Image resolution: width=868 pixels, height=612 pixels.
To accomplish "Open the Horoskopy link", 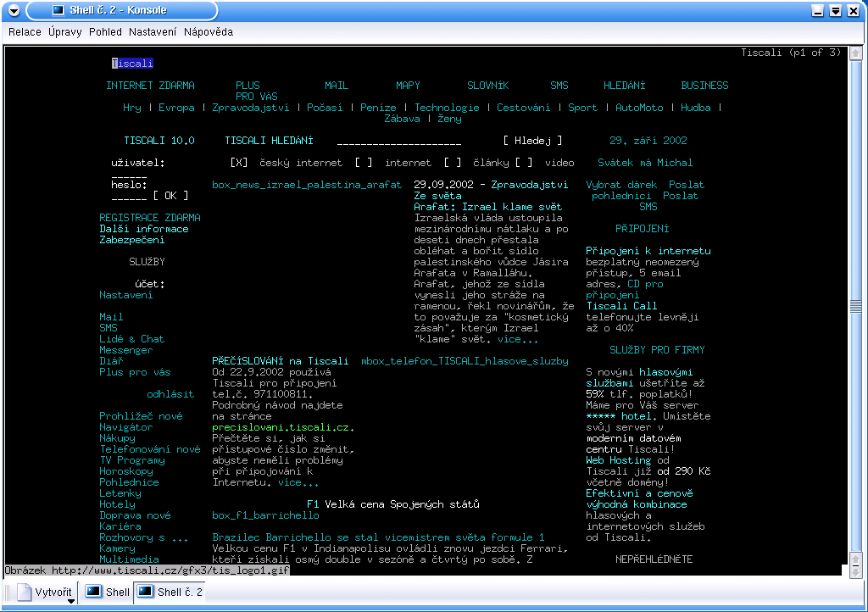I will click(125, 471).
